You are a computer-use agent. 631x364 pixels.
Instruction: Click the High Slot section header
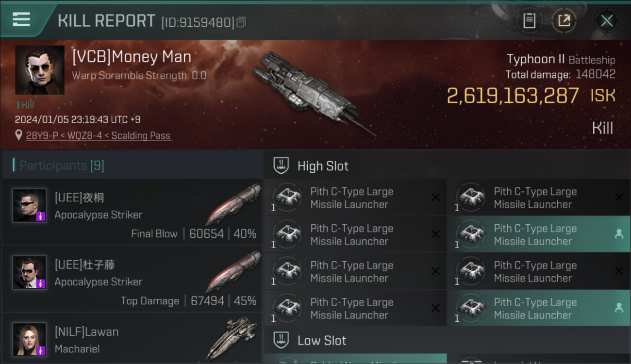point(323,166)
